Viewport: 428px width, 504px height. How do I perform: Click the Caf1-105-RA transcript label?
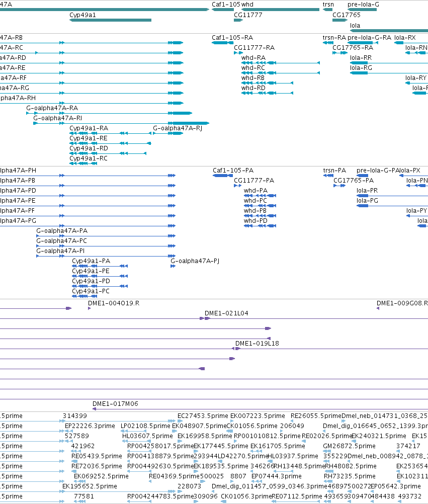point(232,38)
